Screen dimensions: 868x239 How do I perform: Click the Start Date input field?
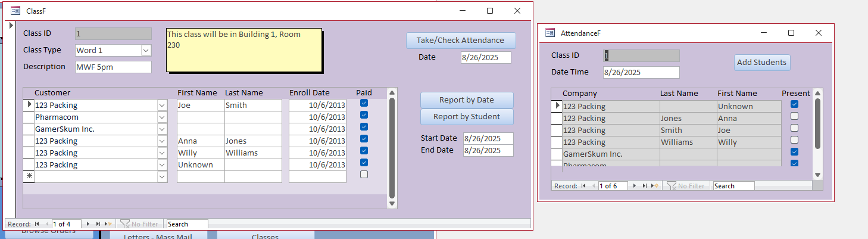coord(488,138)
